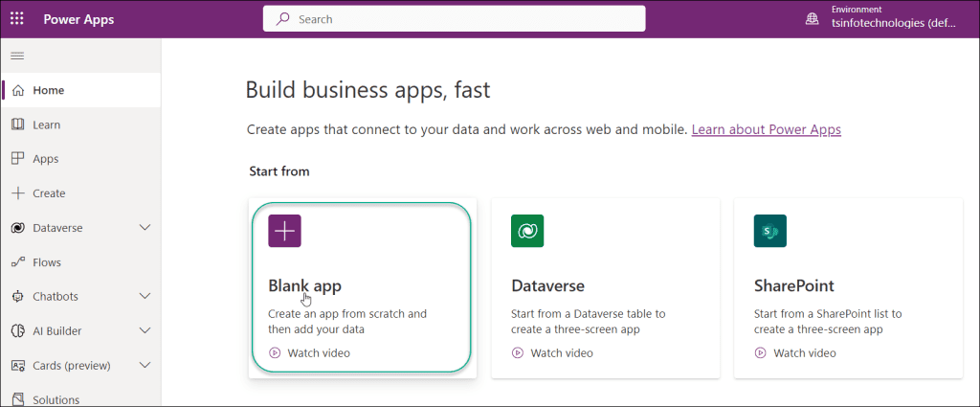Click the 'Start from' label

pos(279,170)
